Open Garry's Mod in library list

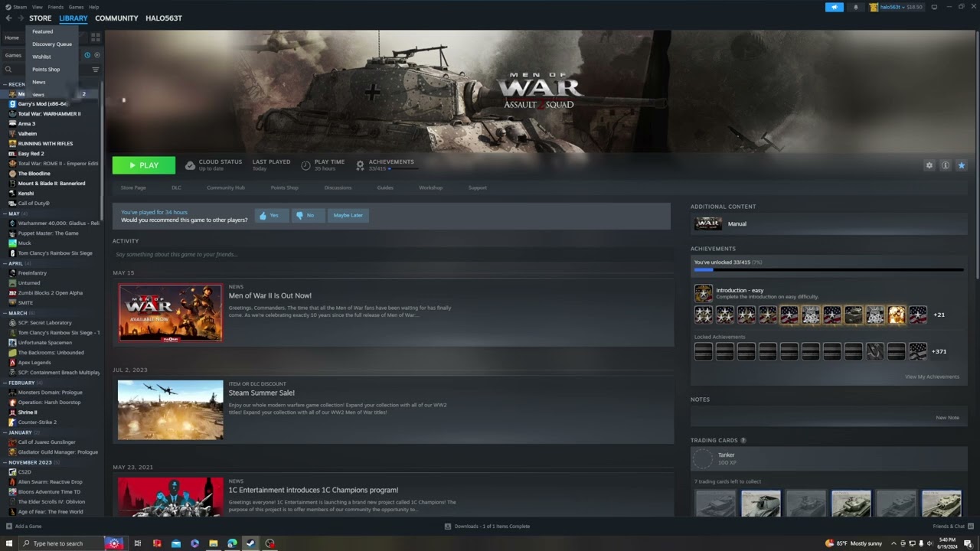pos(43,103)
